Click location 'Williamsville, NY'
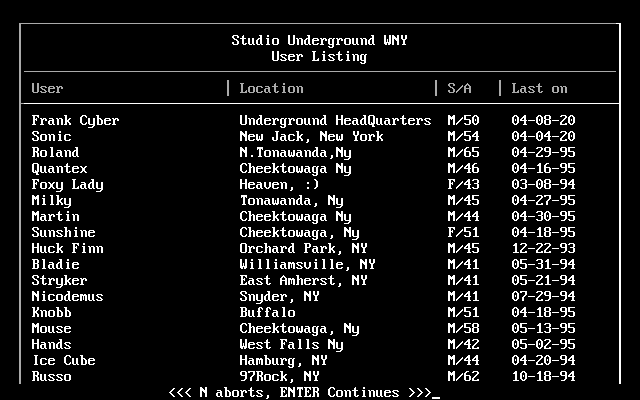This screenshot has width=640, height=400. click(x=307, y=264)
